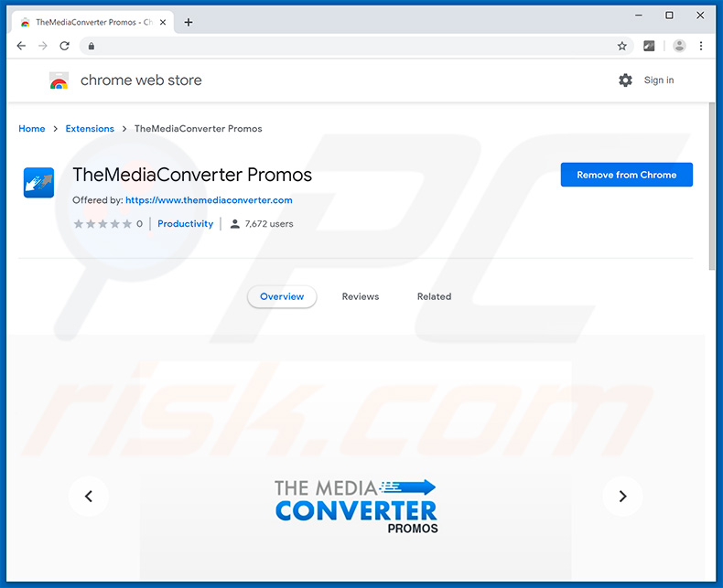Go to Extensions breadcrumb
This screenshot has width=723, height=588.
tap(90, 129)
